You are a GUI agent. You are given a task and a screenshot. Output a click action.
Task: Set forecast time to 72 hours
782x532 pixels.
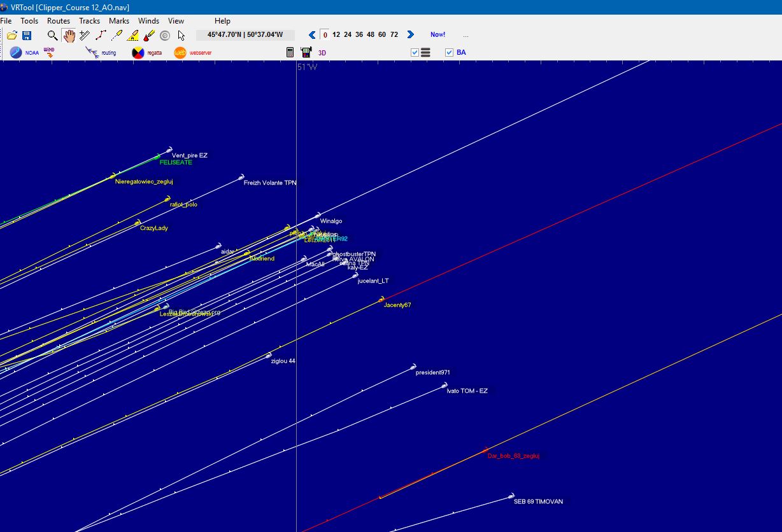(394, 35)
